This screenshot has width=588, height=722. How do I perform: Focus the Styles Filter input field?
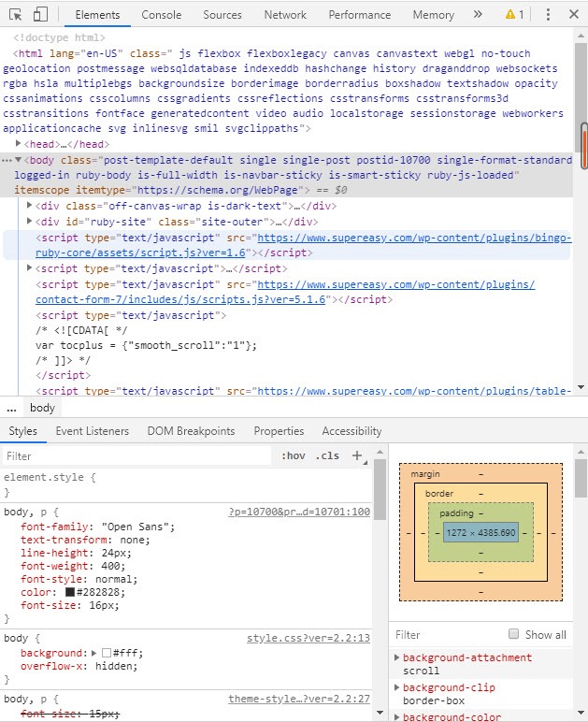[x=137, y=455]
